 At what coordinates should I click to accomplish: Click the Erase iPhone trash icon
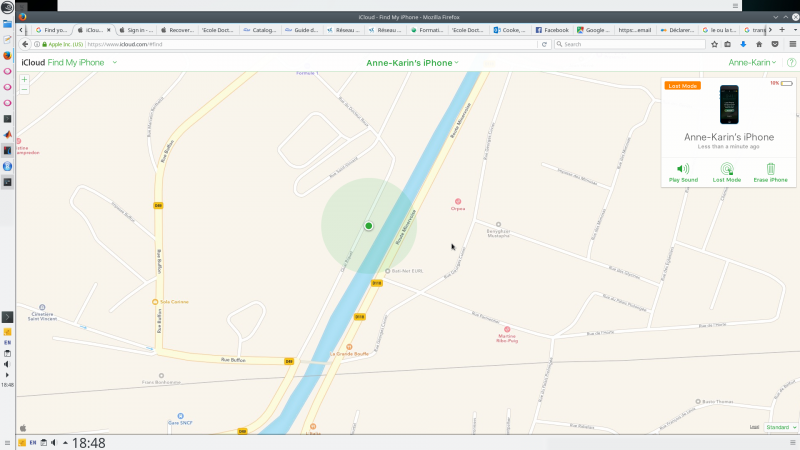click(770, 169)
